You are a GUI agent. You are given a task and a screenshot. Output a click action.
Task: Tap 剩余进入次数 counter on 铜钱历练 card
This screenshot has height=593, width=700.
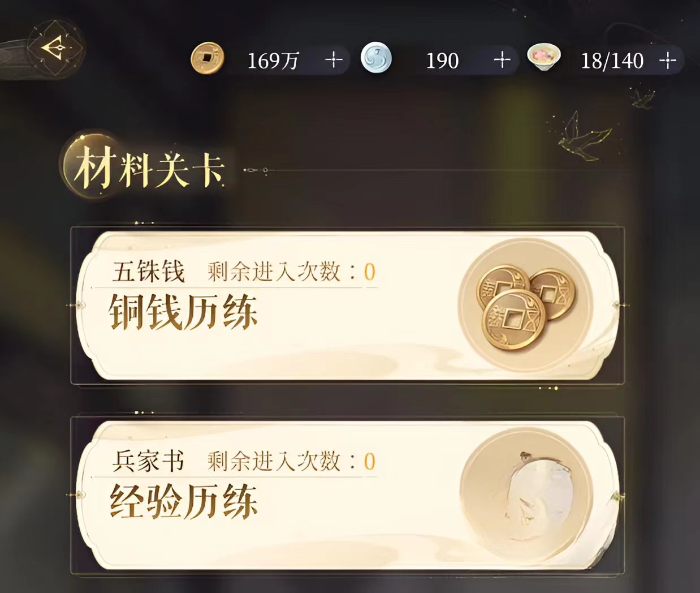coord(292,272)
